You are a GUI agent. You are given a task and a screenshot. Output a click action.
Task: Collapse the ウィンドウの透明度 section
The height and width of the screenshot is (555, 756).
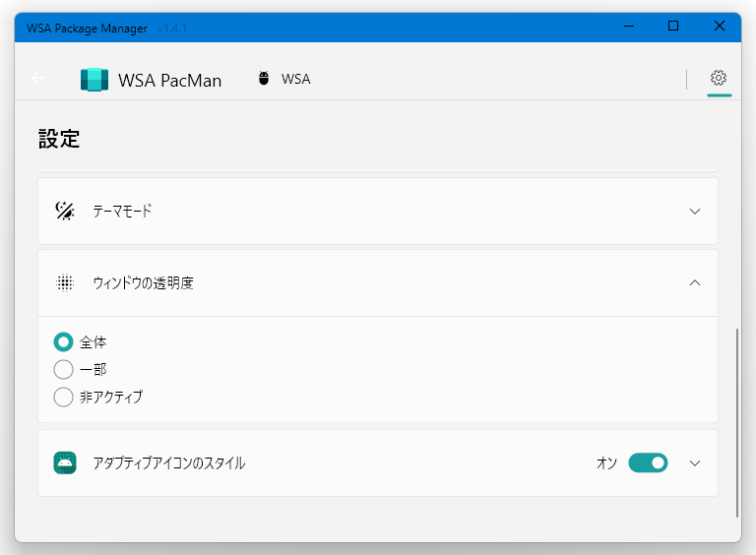[695, 282]
